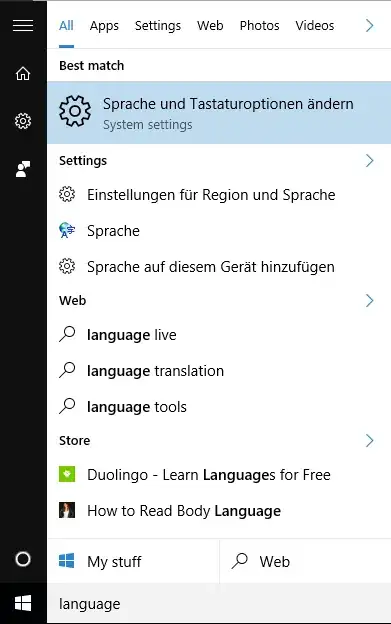Switch to the All filter tab
The image size is (391, 624).
click(66, 26)
